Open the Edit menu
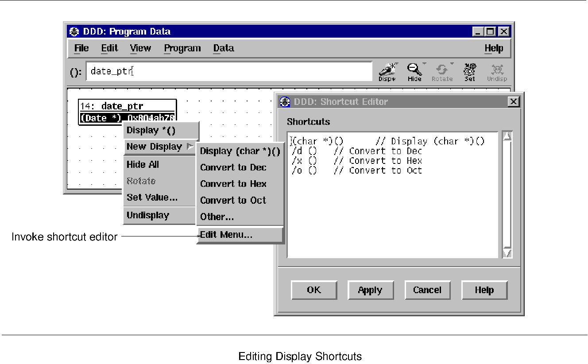Screen dimensions: 588x364 109,48
